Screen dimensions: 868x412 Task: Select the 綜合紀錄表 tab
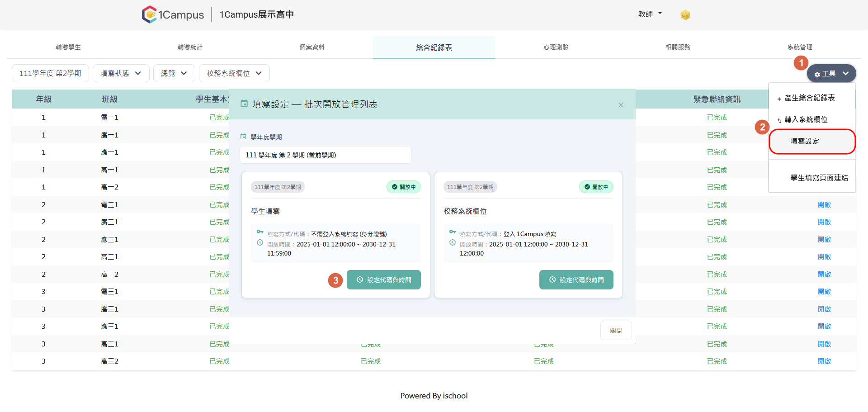tap(434, 47)
